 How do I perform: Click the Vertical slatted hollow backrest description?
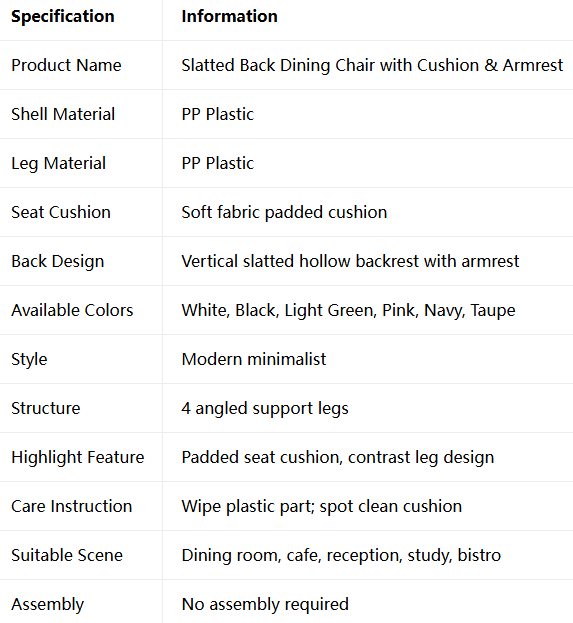point(350,261)
